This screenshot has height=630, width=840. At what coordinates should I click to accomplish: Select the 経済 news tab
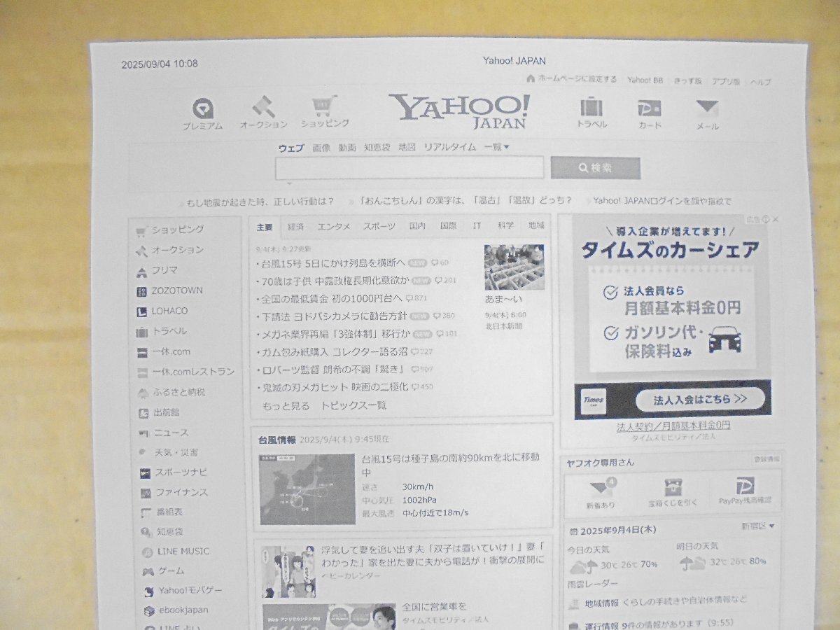pyautogui.click(x=295, y=226)
